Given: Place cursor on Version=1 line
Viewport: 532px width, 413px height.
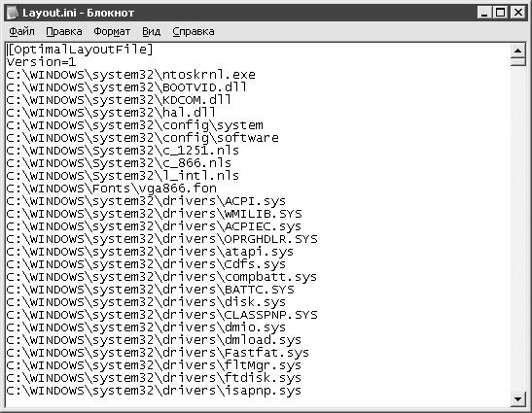Looking at the screenshot, I should point(42,62).
